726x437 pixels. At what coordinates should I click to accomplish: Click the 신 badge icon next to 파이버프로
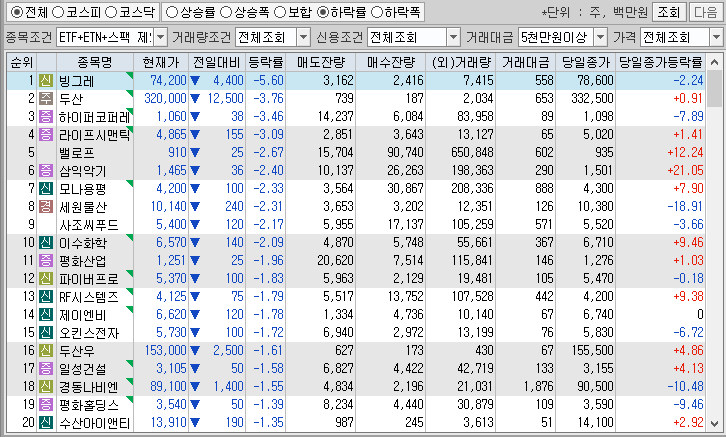tap(45, 279)
